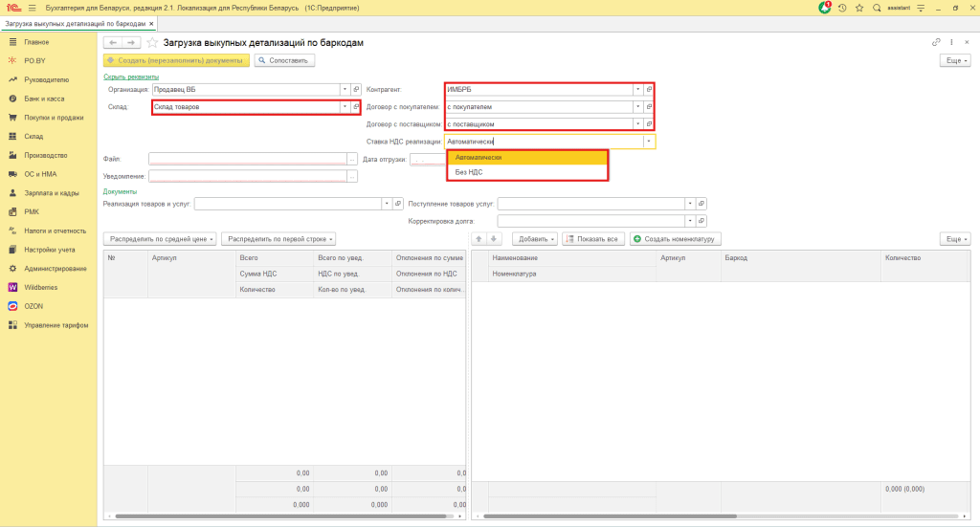
Task: Open the history clock icon
Action: pos(842,8)
